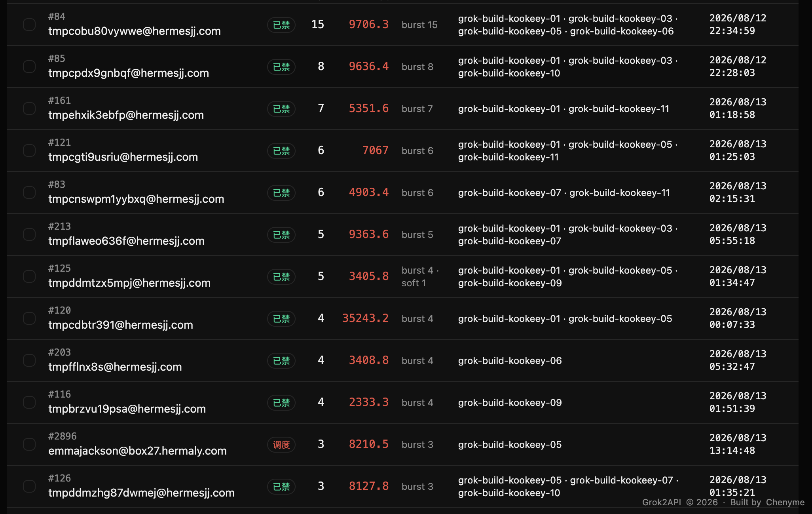Viewport: 812px width, 514px height.
Task: Click the 已禁 status tag on row #213
Action: (x=281, y=235)
